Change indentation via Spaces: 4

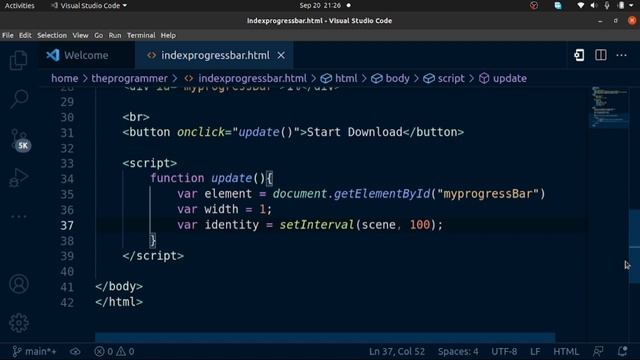click(x=458, y=351)
